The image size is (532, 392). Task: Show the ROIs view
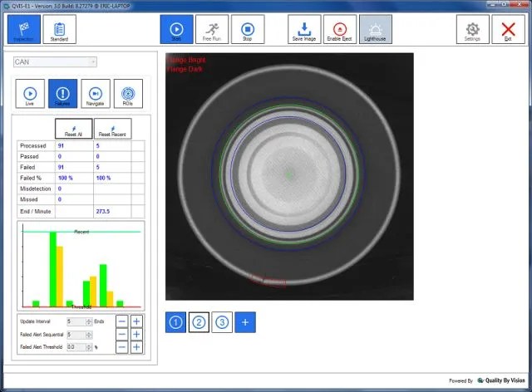(128, 94)
